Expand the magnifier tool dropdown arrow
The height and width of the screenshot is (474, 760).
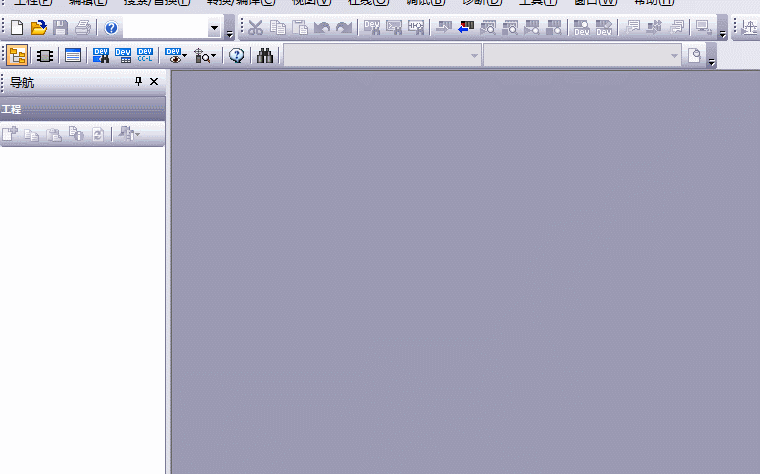pos(215,57)
